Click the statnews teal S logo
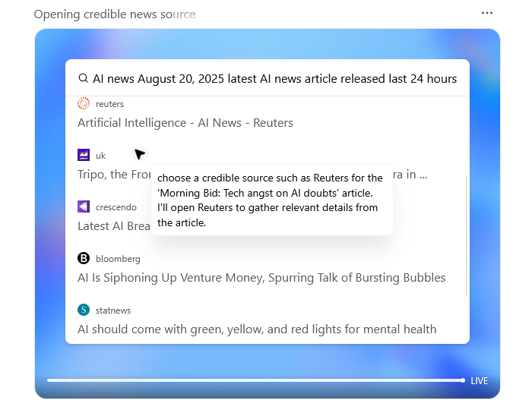The height and width of the screenshot is (416, 532). tap(84, 310)
